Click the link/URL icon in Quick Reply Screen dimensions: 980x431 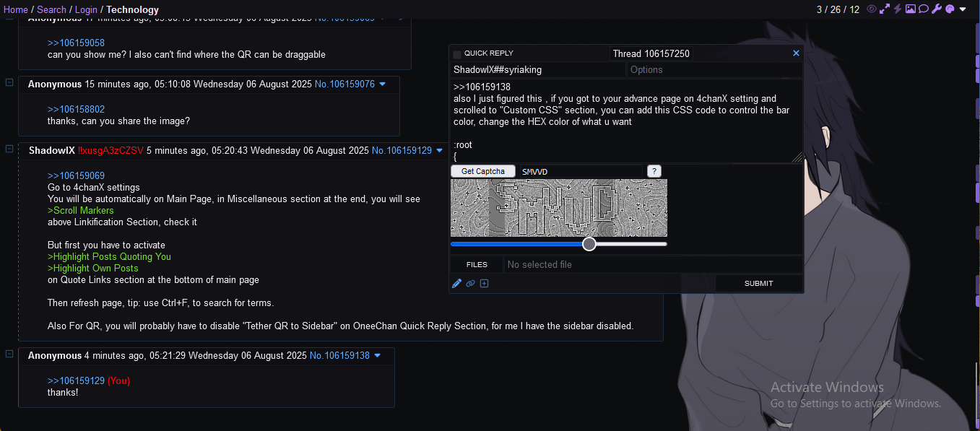click(x=470, y=284)
